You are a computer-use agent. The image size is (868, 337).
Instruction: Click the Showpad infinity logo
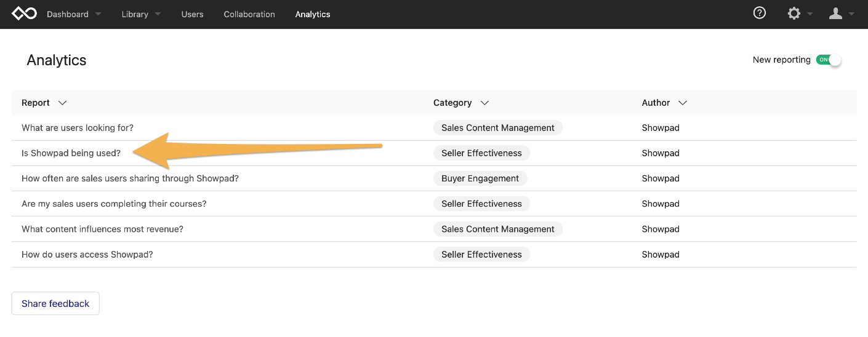point(25,14)
